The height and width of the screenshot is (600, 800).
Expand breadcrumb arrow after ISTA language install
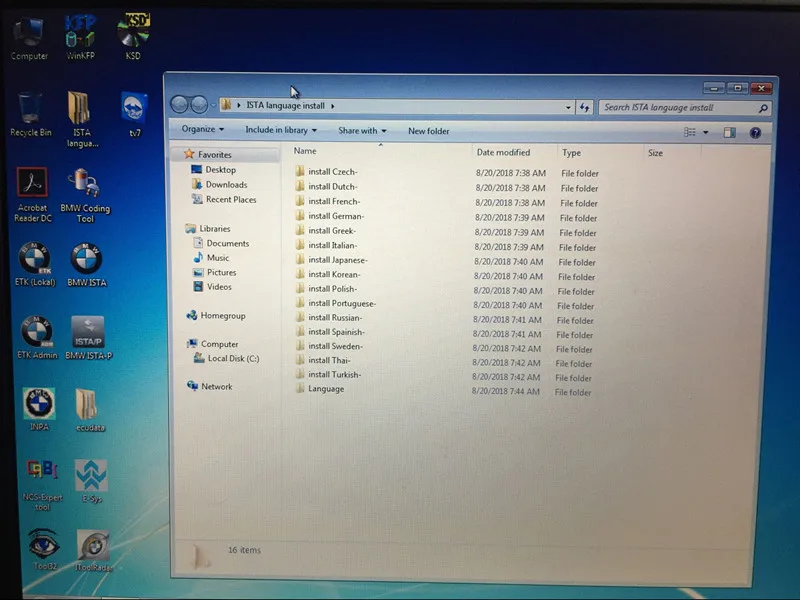pyautogui.click(x=333, y=106)
